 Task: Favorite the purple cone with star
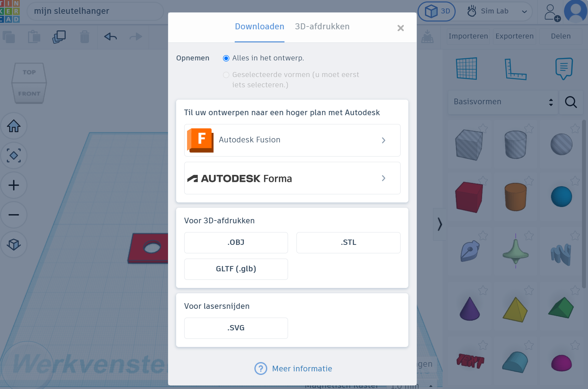point(483,290)
